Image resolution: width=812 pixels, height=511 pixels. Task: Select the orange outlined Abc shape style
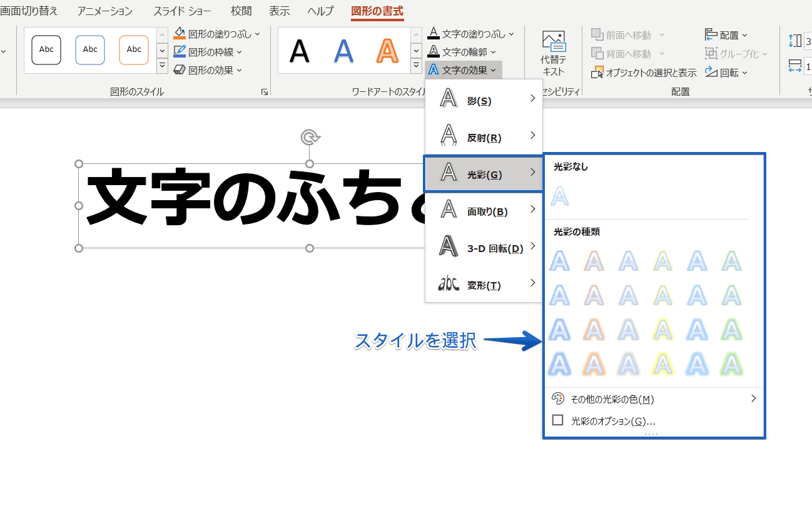(134, 49)
